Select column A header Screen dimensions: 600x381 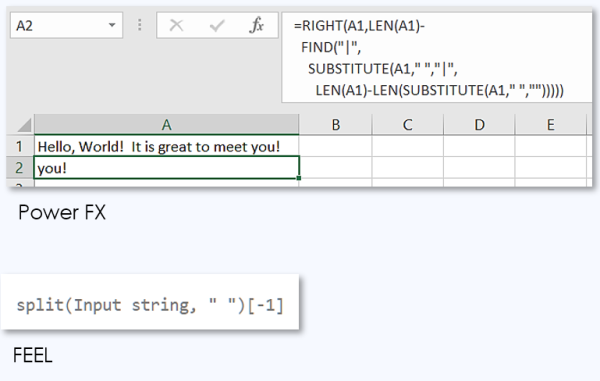point(166,125)
